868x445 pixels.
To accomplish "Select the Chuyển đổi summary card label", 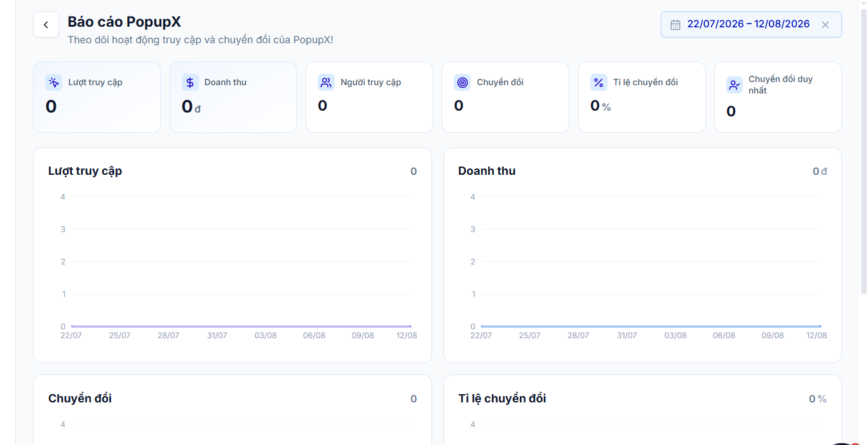I will tap(500, 83).
